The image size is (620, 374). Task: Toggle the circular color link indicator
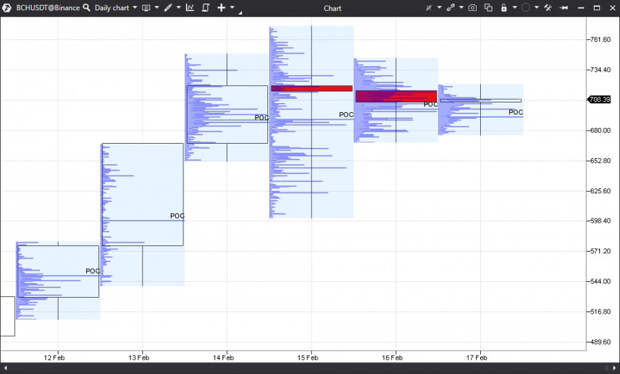[525, 8]
